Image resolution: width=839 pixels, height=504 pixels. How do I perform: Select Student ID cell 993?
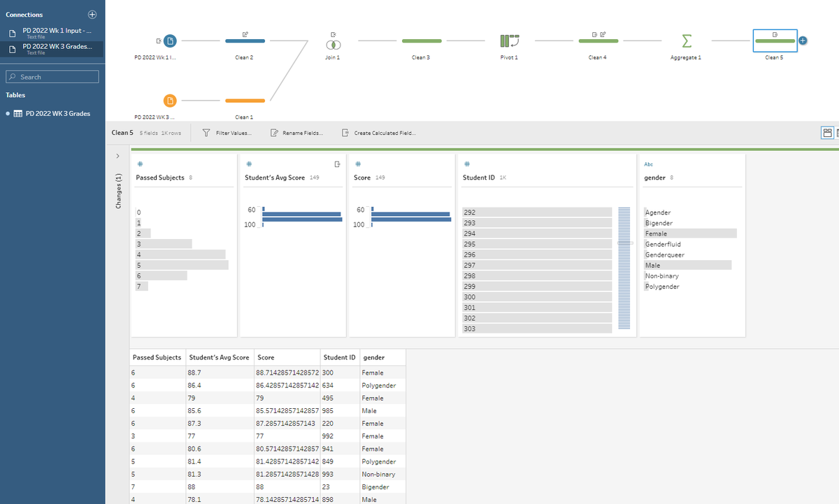point(339,474)
